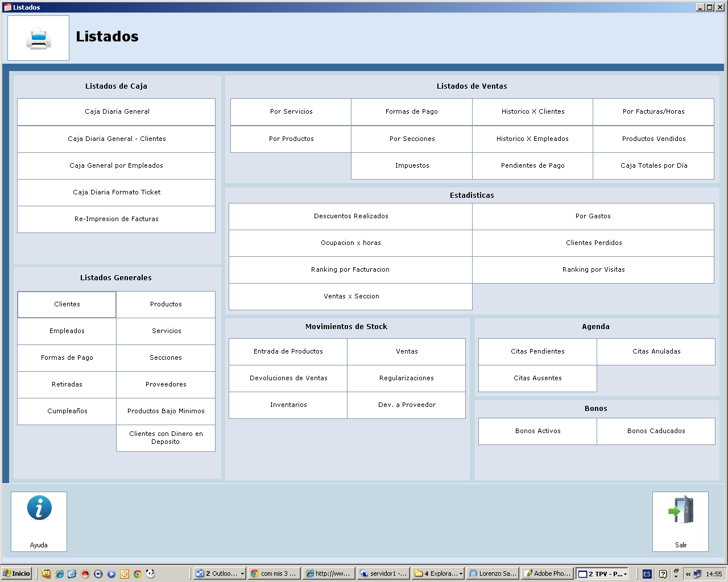This screenshot has width=728, height=582.
Task: Expand the Explorer taskbar group dropdown
Action: [461, 574]
